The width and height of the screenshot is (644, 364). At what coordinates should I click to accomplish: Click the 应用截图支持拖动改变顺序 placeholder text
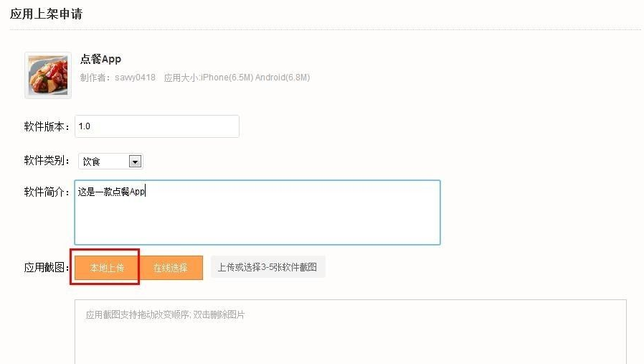click(x=138, y=314)
